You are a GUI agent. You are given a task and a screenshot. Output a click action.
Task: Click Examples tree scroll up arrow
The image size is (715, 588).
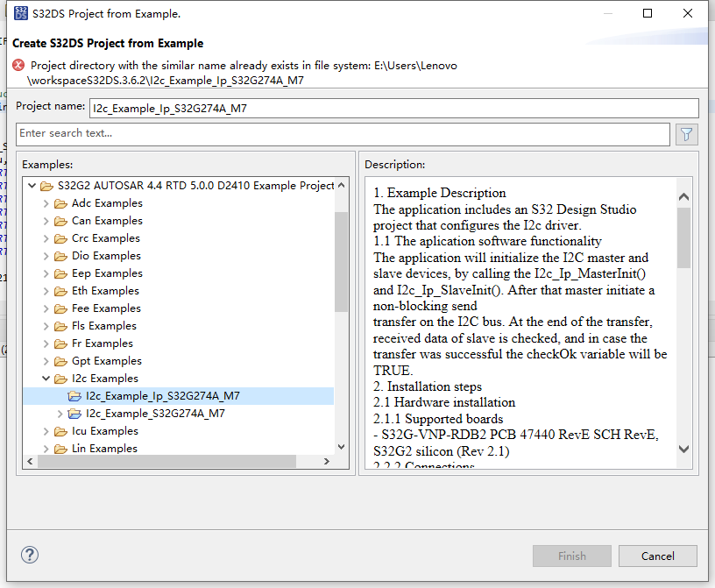pos(341,186)
